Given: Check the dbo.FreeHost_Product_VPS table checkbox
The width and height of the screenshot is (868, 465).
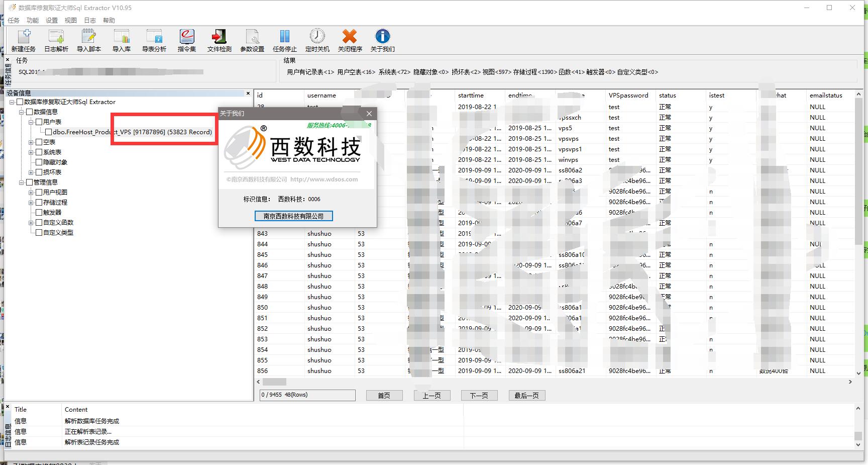Looking at the screenshot, I should coord(49,132).
